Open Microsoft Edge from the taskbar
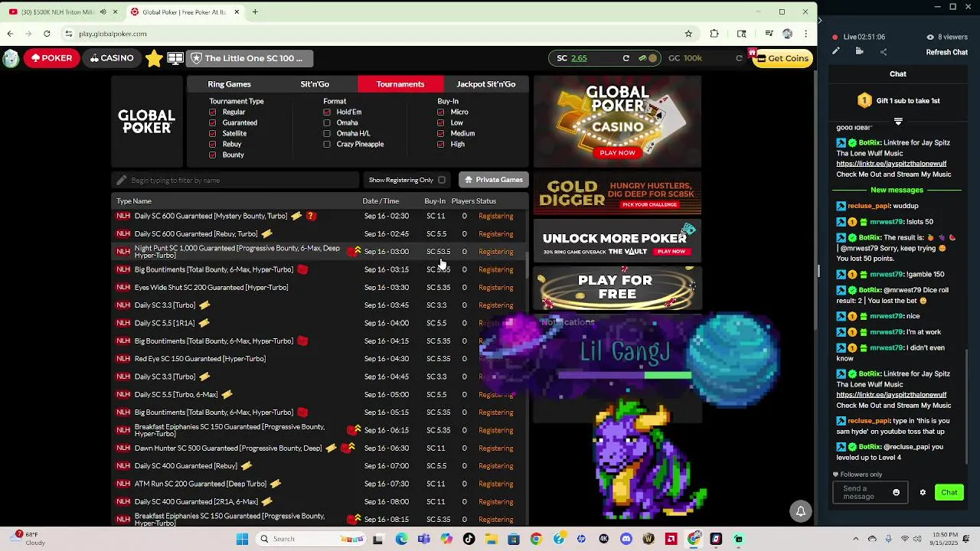 (402, 539)
